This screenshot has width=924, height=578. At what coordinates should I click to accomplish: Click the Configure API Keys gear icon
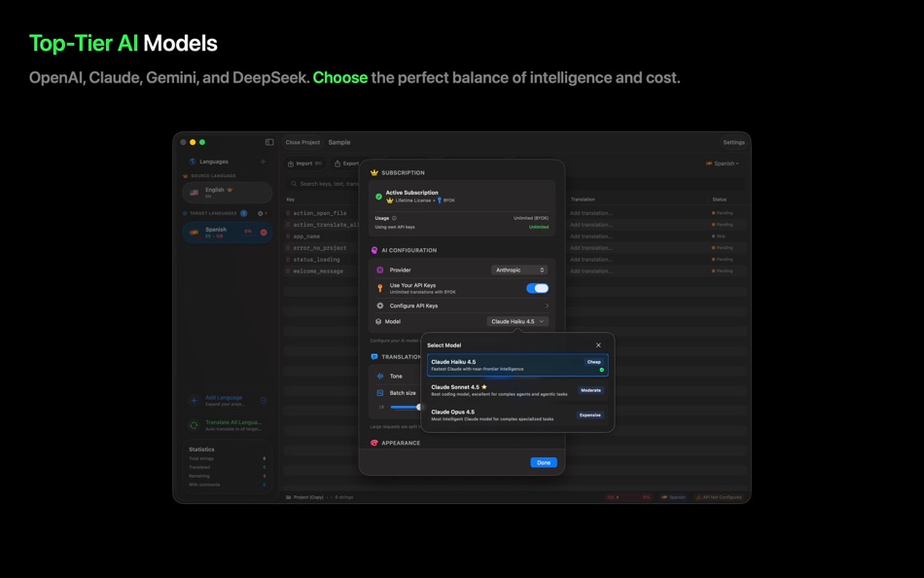coord(378,306)
